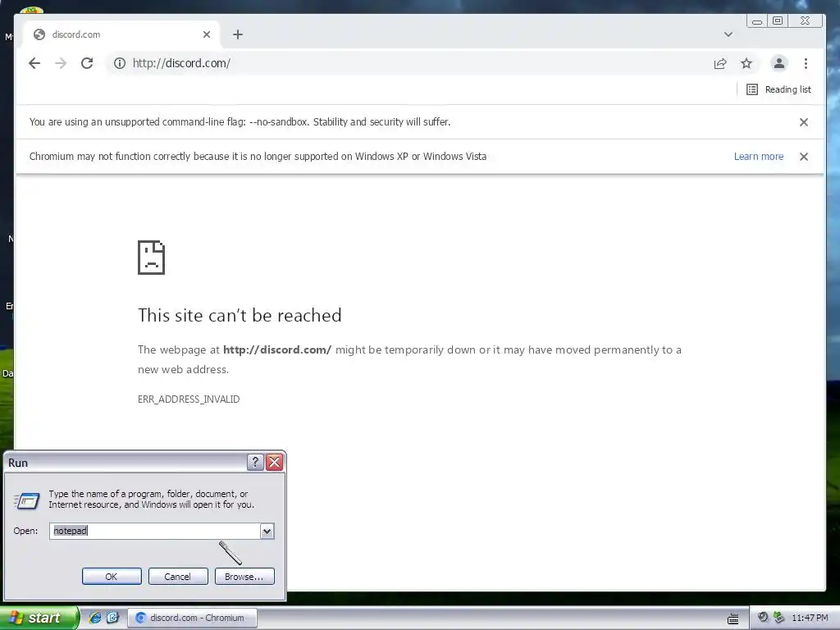The image size is (840, 630).
Task: Close the discord.com tab
Action: coord(206,34)
